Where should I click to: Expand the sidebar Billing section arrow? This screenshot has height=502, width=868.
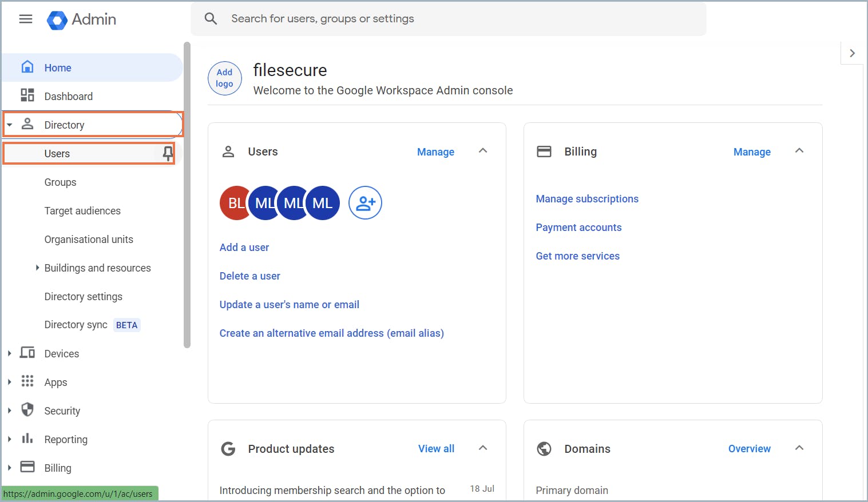click(x=10, y=468)
